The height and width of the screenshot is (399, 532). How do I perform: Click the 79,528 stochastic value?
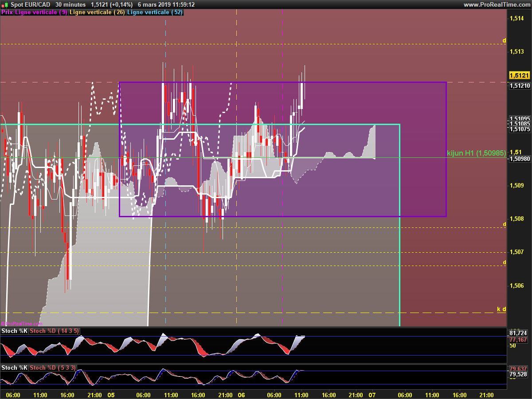click(x=518, y=374)
